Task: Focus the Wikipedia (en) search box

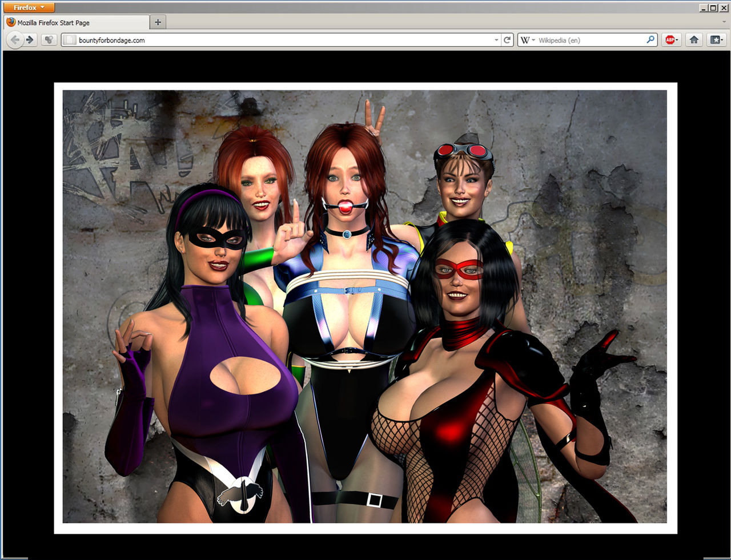Action: point(588,40)
